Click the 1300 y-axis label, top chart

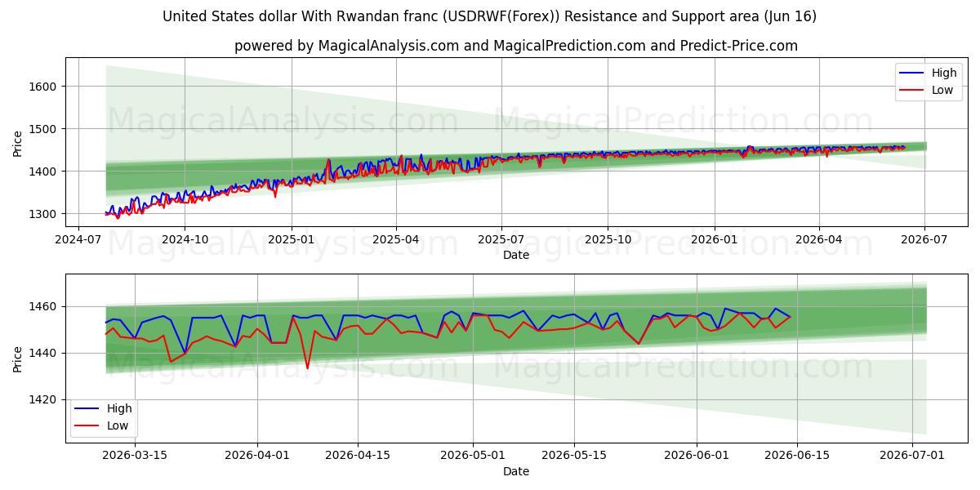click(x=42, y=214)
